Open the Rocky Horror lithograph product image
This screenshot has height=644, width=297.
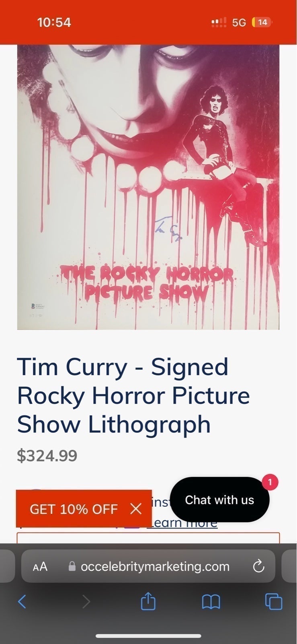[x=148, y=187]
